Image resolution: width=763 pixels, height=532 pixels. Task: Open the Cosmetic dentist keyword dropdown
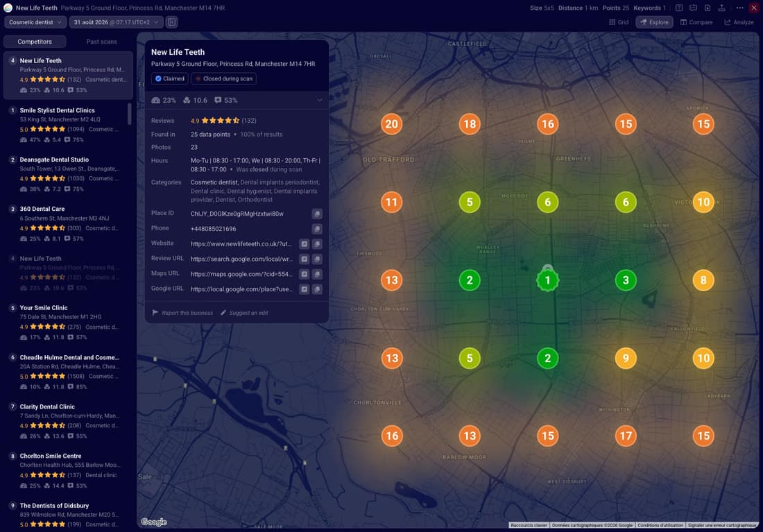[35, 22]
